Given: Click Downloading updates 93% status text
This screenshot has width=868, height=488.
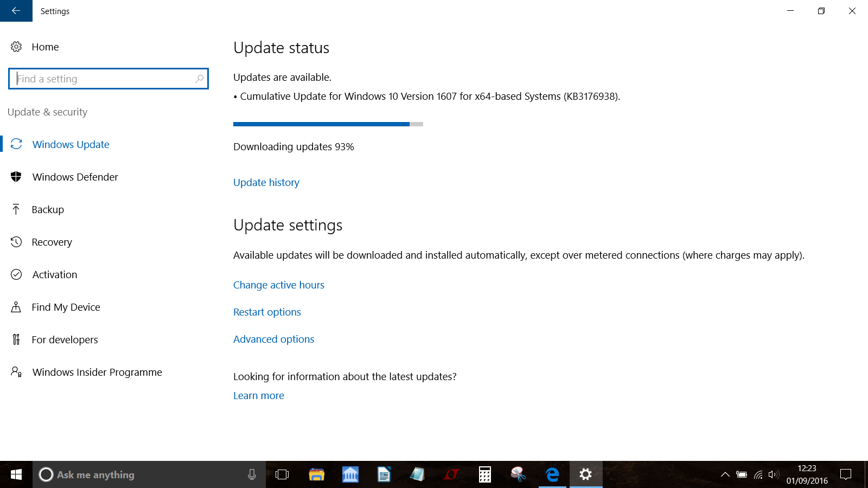Looking at the screenshot, I should [293, 147].
